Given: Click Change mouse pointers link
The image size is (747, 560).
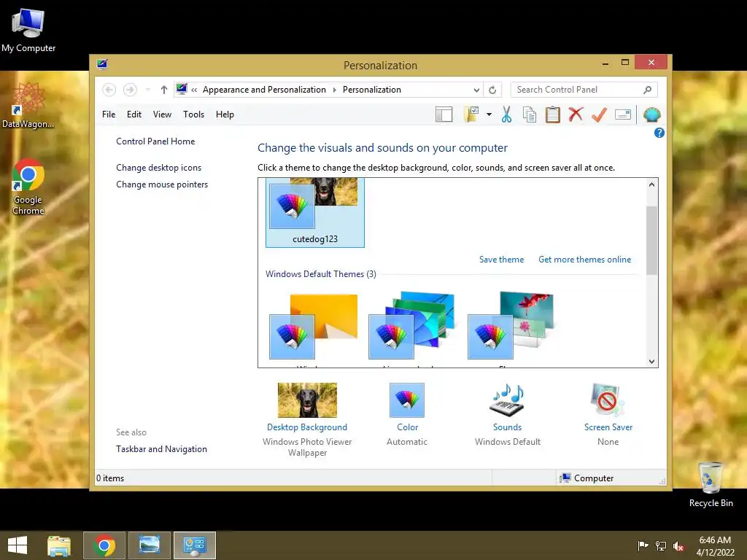Looking at the screenshot, I should pos(162,184).
